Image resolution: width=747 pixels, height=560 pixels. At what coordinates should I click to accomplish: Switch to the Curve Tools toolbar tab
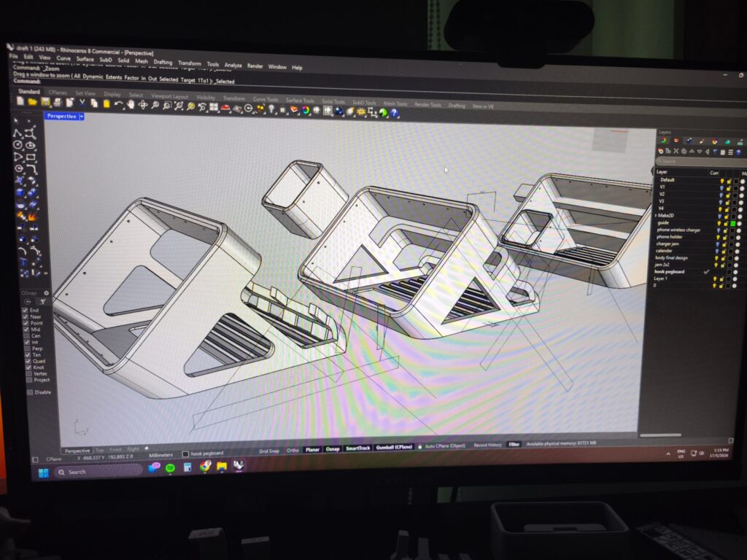[266, 99]
